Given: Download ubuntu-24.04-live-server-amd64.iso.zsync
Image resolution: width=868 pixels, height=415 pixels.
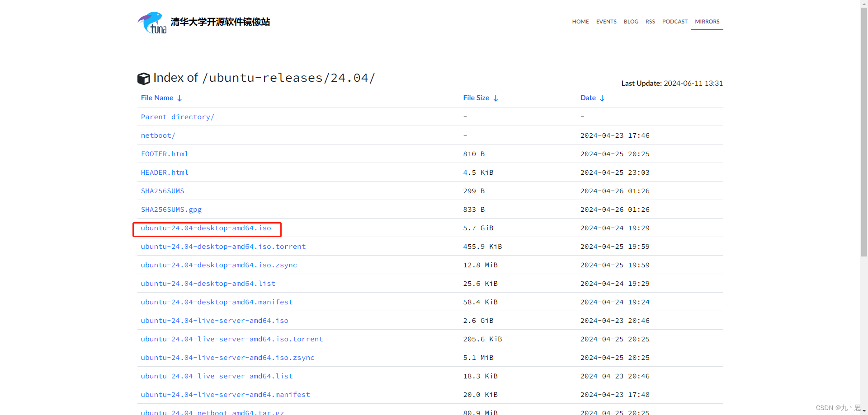Looking at the screenshot, I should [227, 358].
